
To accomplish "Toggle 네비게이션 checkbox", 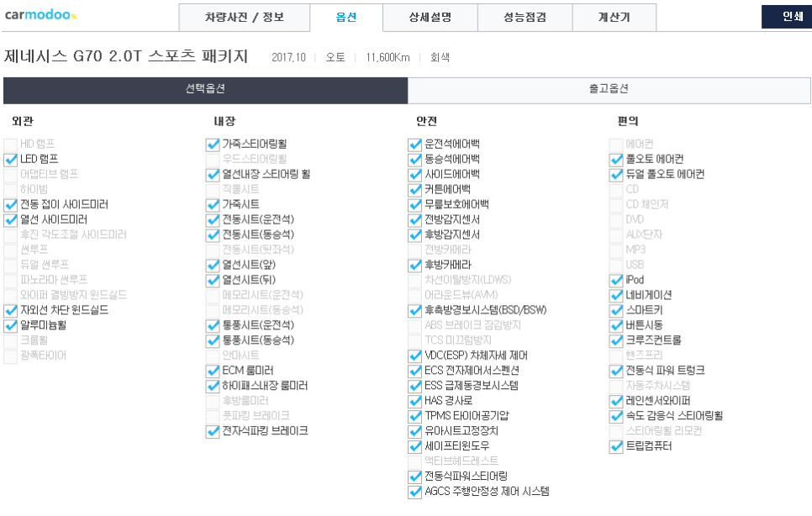I will (616, 296).
